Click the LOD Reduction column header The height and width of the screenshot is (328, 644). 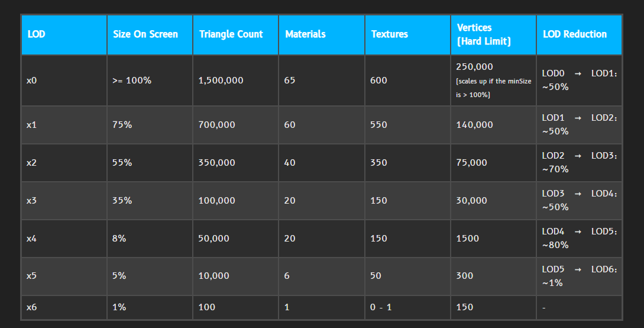point(575,34)
